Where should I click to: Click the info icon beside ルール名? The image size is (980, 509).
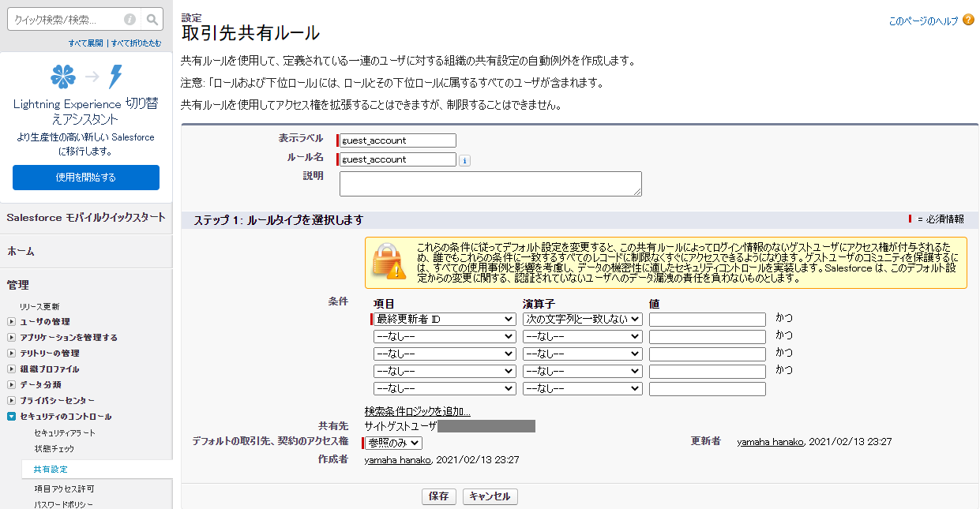coord(465,160)
